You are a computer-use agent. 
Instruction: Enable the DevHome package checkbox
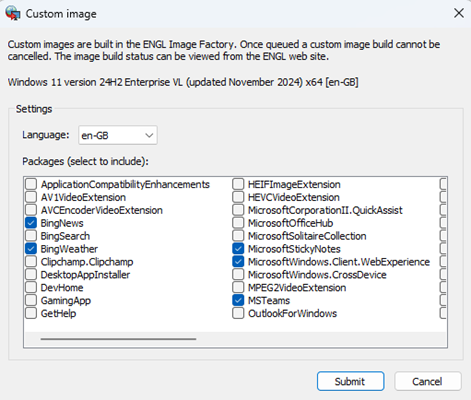tap(31, 287)
